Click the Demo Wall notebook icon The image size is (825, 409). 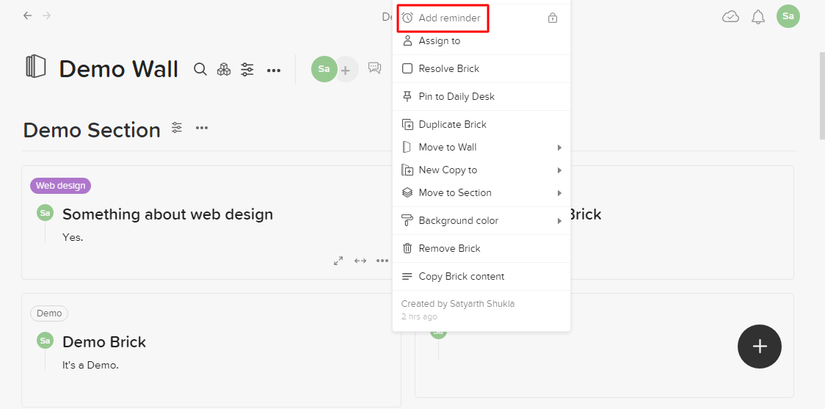click(x=36, y=67)
